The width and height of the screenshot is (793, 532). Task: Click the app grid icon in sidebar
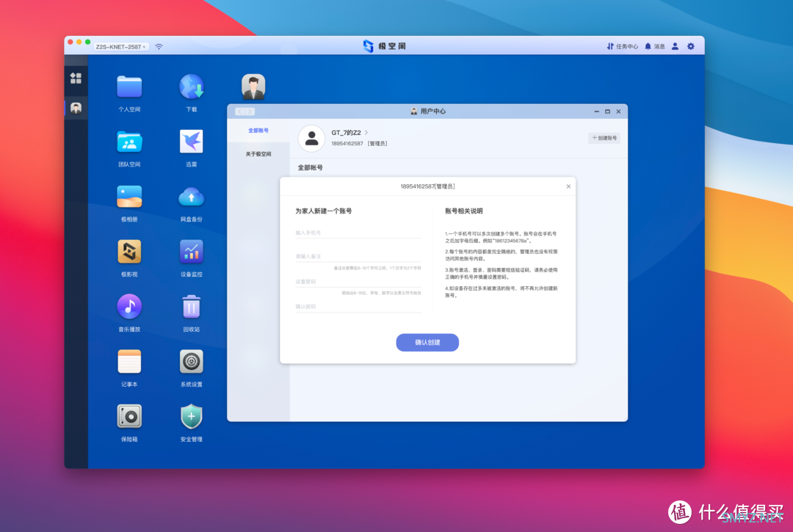coord(76,78)
